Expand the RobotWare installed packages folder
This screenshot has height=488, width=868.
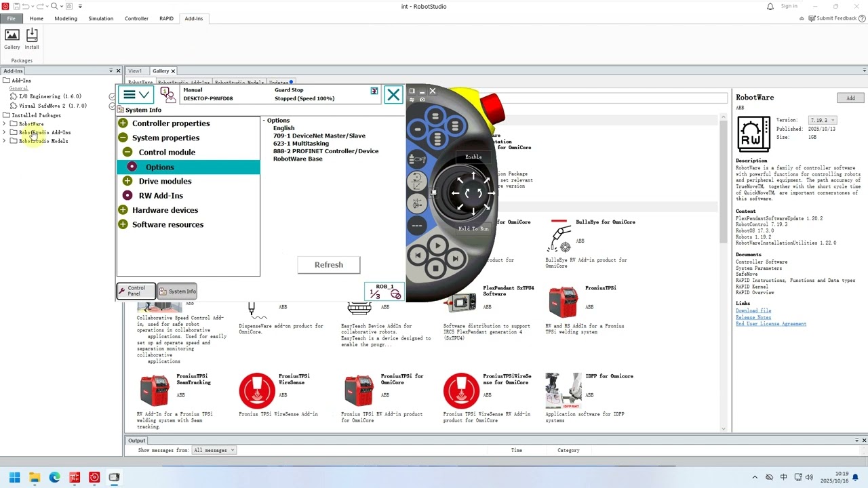[5, 124]
